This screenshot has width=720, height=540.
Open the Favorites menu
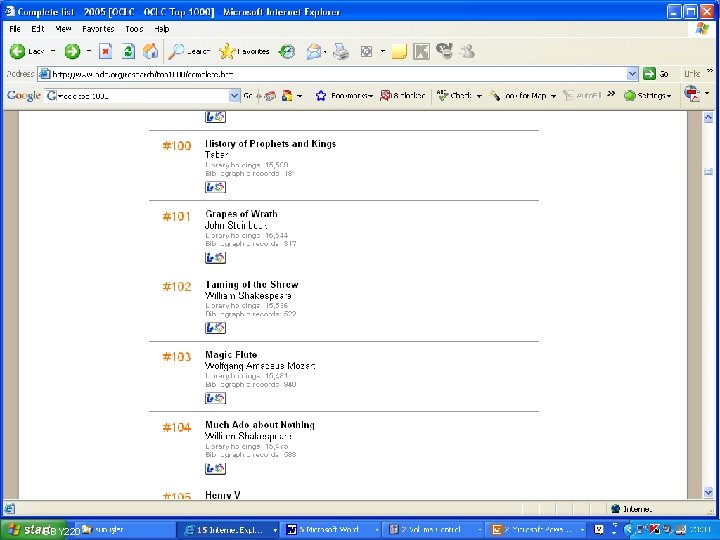click(98, 29)
